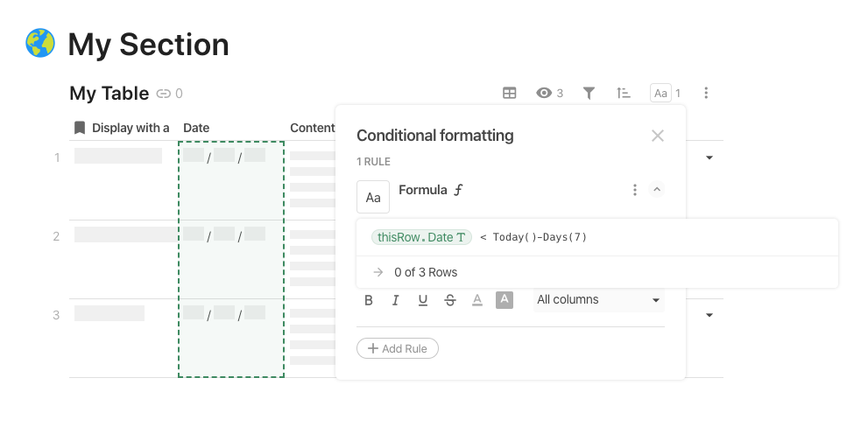The height and width of the screenshot is (427, 868).
Task: Toggle strikethrough formatting for rule
Action: [450, 300]
